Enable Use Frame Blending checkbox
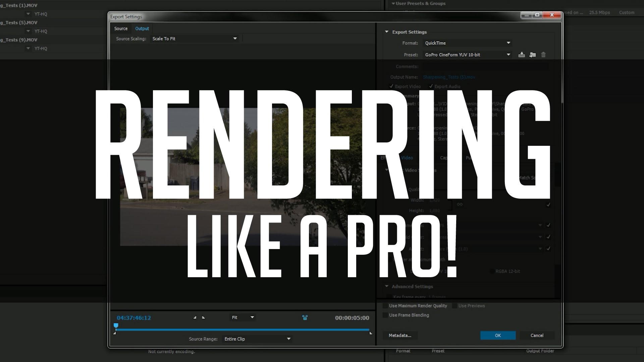Screen dimensions: 644x362 point(385,315)
